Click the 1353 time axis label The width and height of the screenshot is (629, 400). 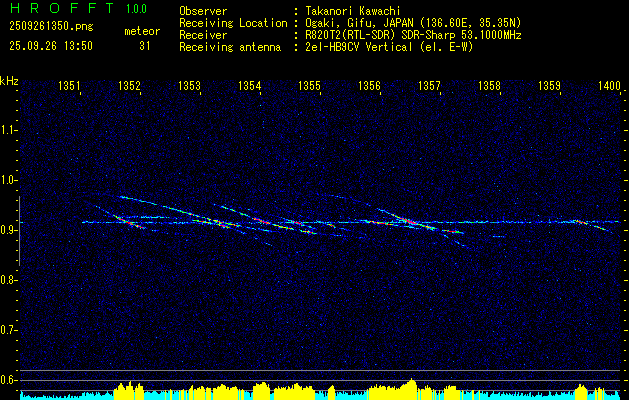click(189, 86)
